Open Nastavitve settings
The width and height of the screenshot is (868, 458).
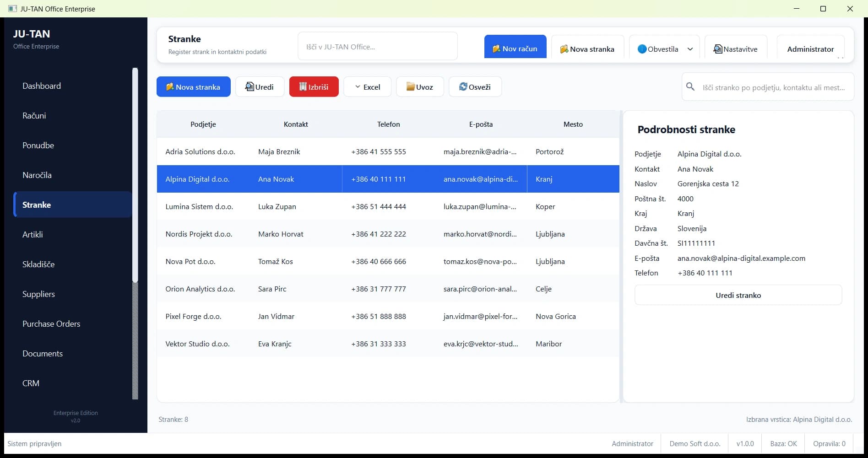[736, 47]
